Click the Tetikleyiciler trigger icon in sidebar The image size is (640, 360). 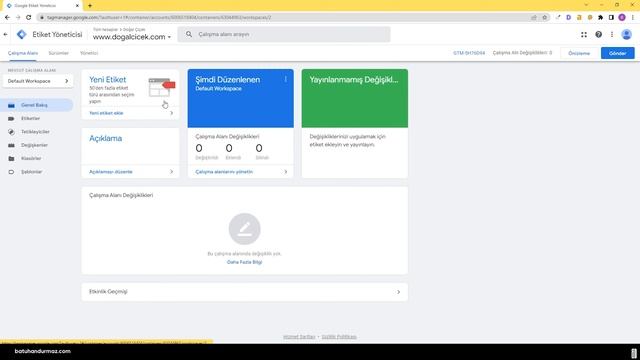click(11, 132)
